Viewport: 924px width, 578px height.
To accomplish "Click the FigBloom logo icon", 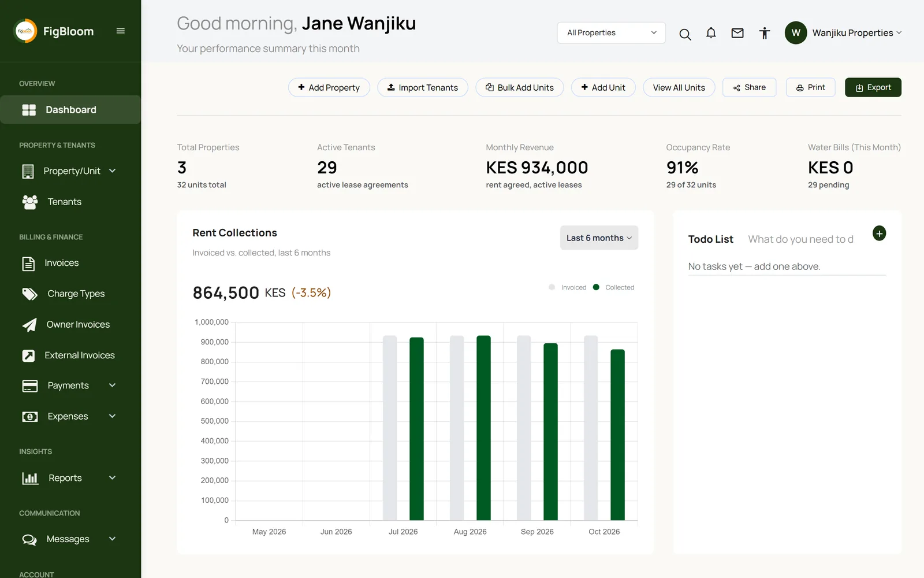I will 25,31.
